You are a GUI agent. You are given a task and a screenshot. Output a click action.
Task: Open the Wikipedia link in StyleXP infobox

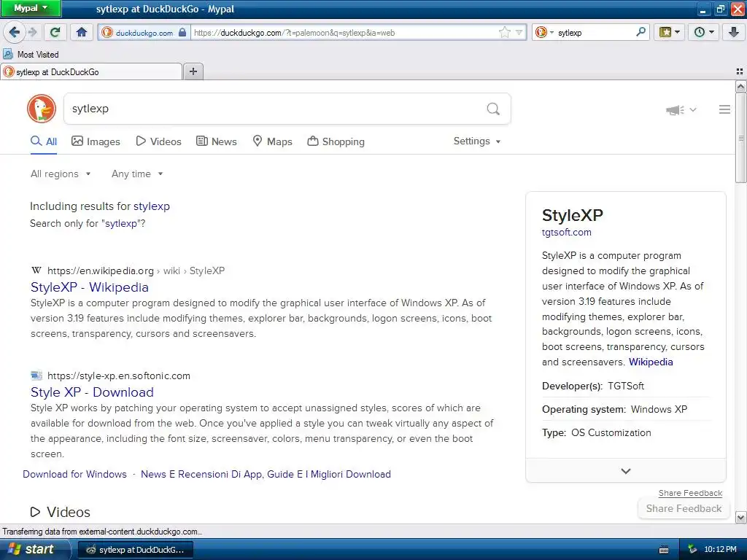click(651, 362)
